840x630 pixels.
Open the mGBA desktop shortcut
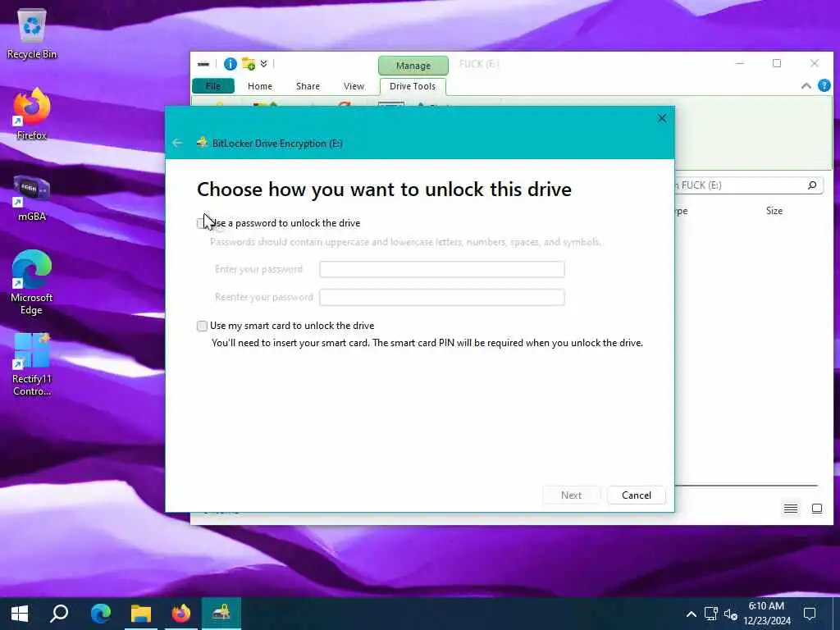click(32, 197)
